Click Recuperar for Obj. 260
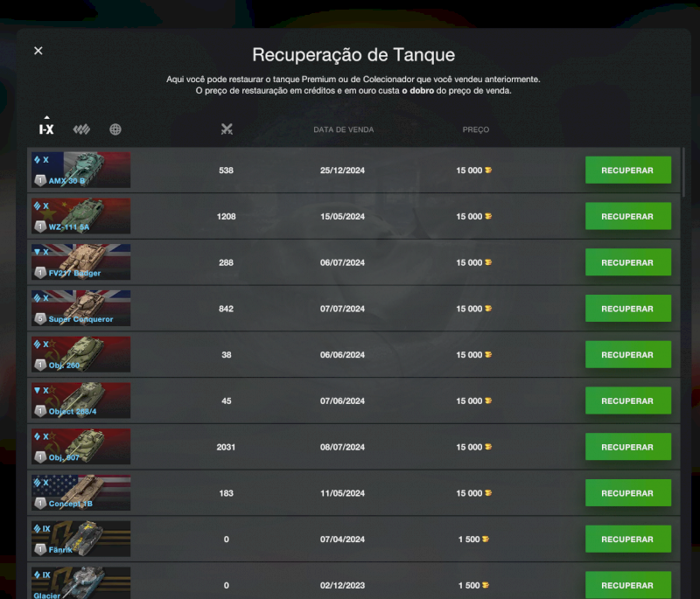The height and width of the screenshot is (599, 700). coord(627,355)
